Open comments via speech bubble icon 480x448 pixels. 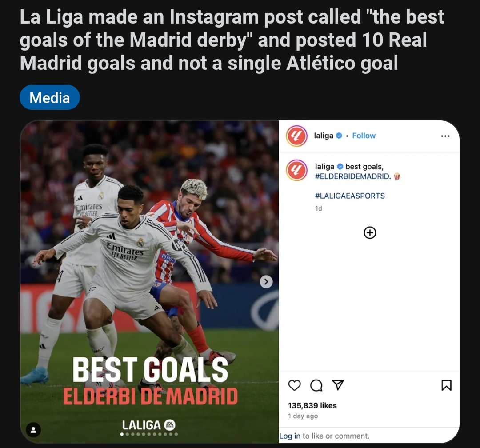(x=316, y=385)
